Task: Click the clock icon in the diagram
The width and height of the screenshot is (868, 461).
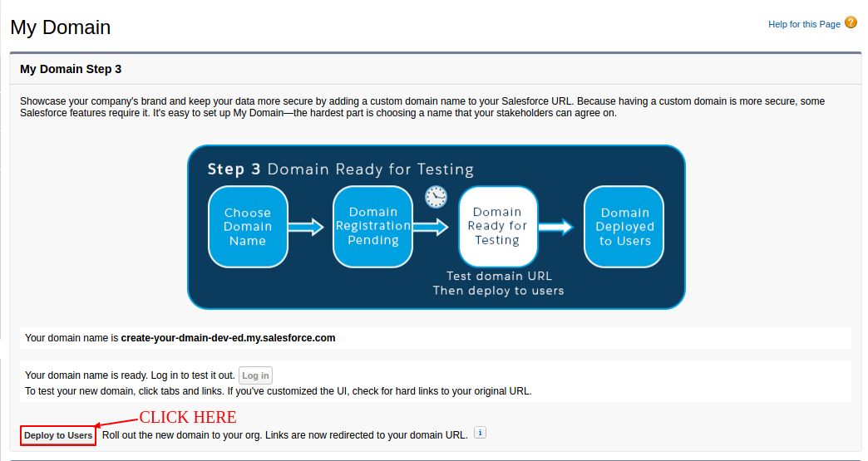Action: tap(436, 197)
